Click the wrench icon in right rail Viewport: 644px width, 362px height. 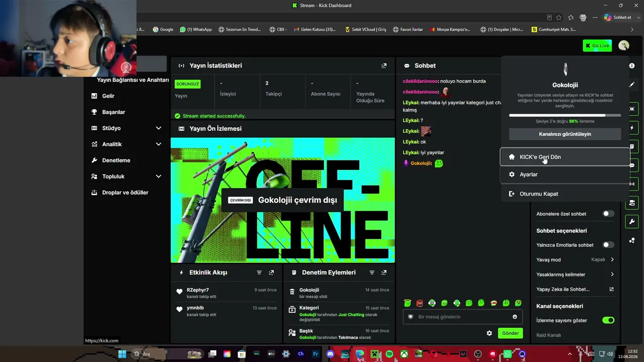tap(632, 222)
